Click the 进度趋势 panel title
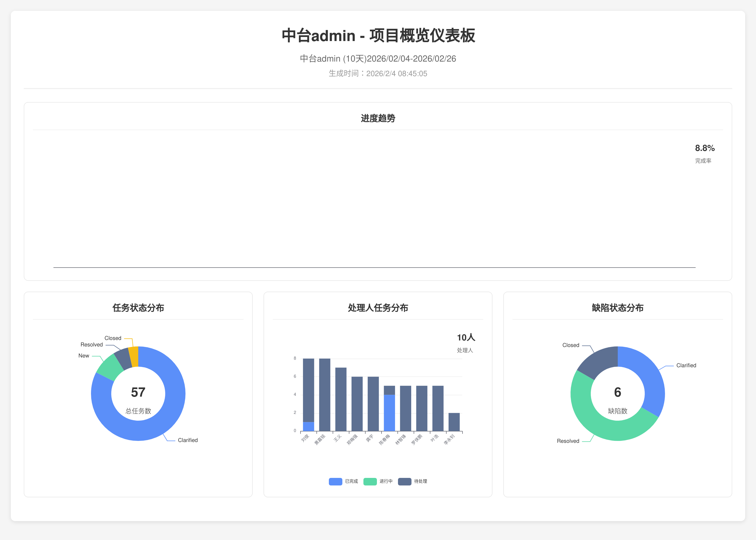756x540 pixels. coord(378,118)
